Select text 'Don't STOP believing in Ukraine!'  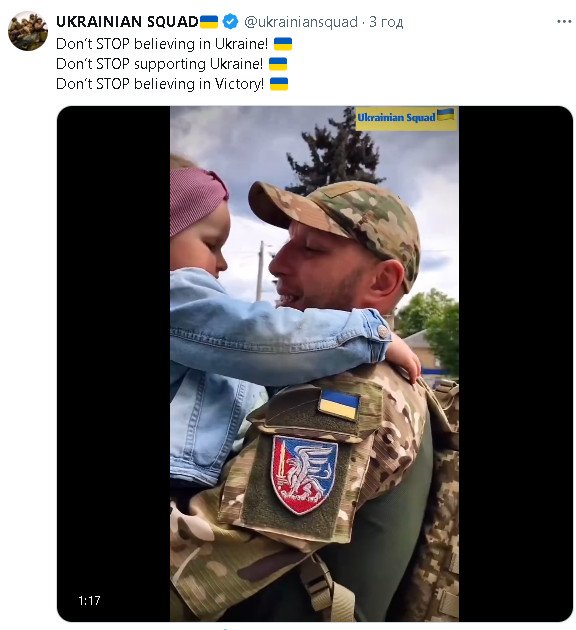point(162,44)
